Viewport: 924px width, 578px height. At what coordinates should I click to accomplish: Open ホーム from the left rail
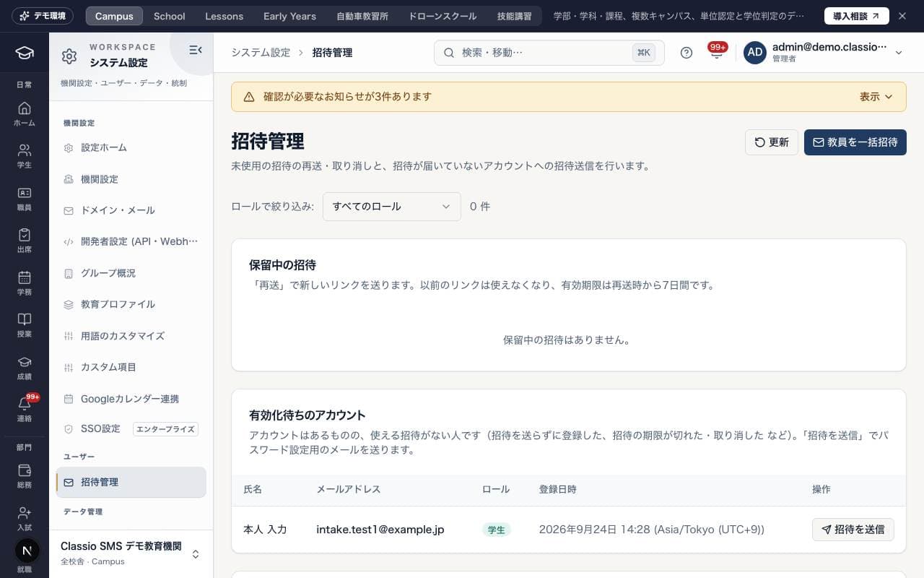pos(25,114)
